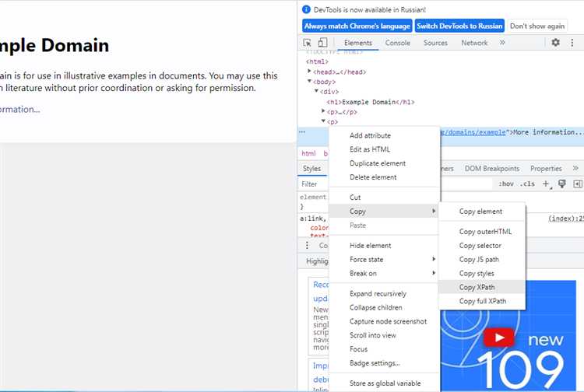
Task: Show more DevTools tabs chevron
Action: point(502,43)
